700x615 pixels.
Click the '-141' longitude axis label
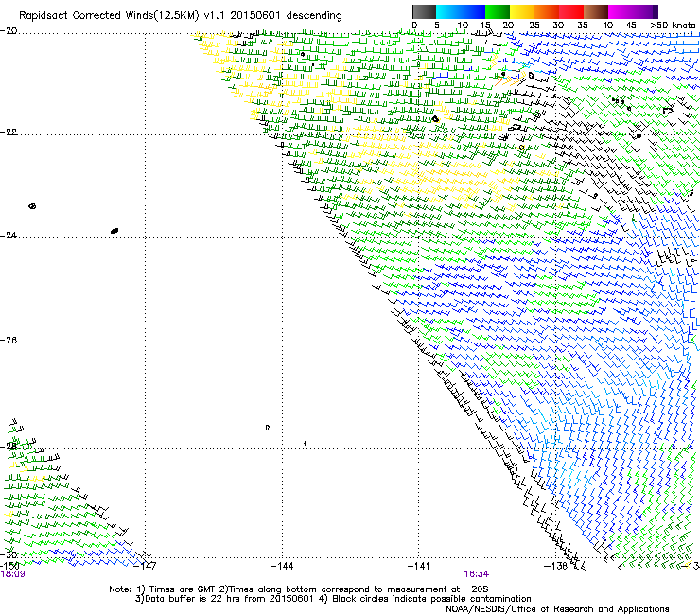(x=419, y=567)
